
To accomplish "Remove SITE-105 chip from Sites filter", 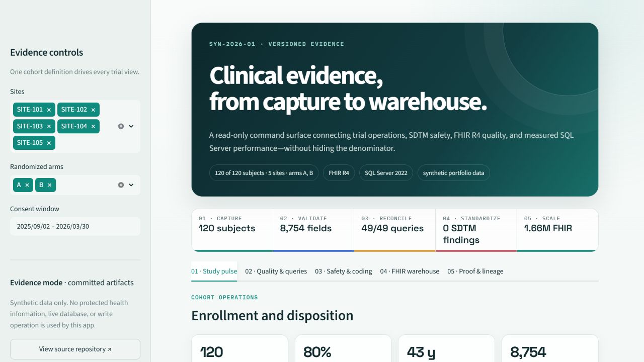I will tap(49, 143).
